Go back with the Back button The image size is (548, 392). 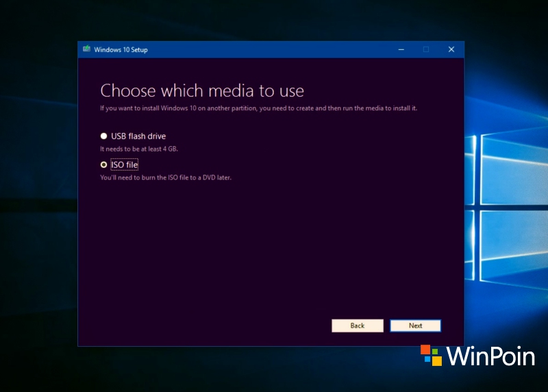click(x=357, y=326)
